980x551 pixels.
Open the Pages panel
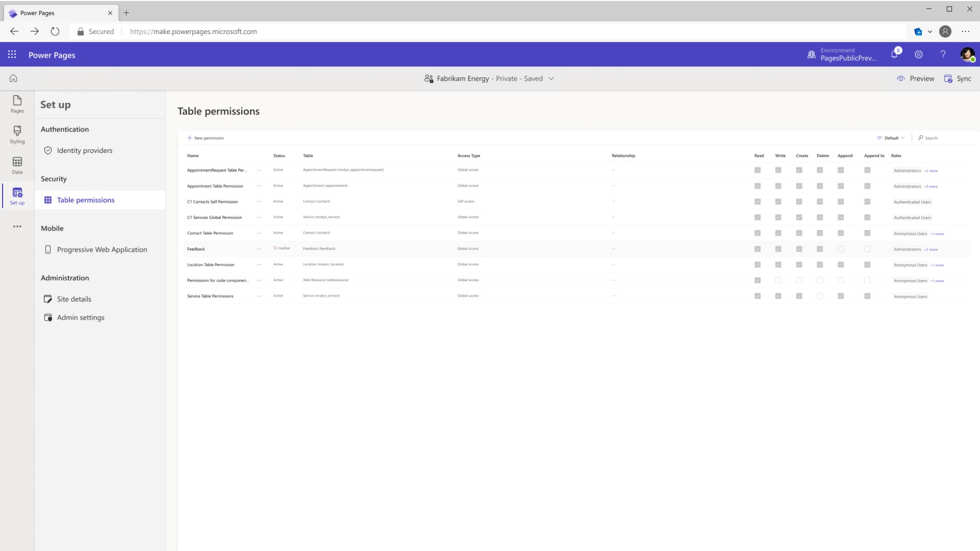tap(17, 105)
